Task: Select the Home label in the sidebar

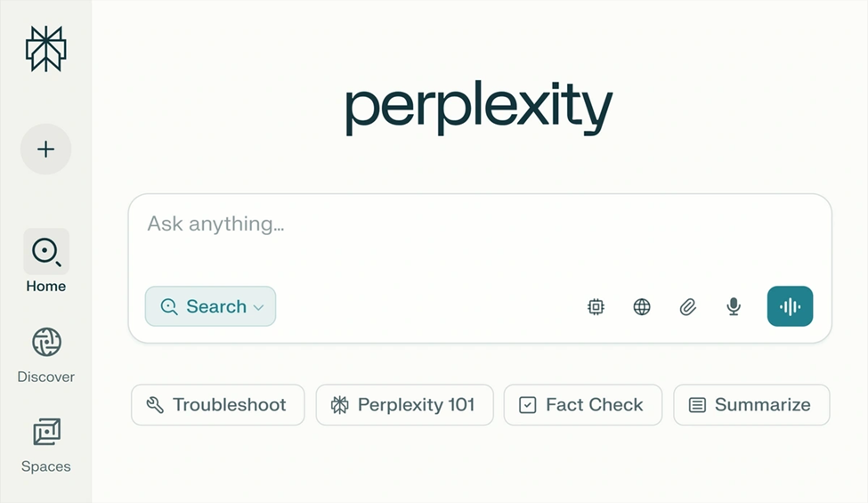Action: [46, 287]
